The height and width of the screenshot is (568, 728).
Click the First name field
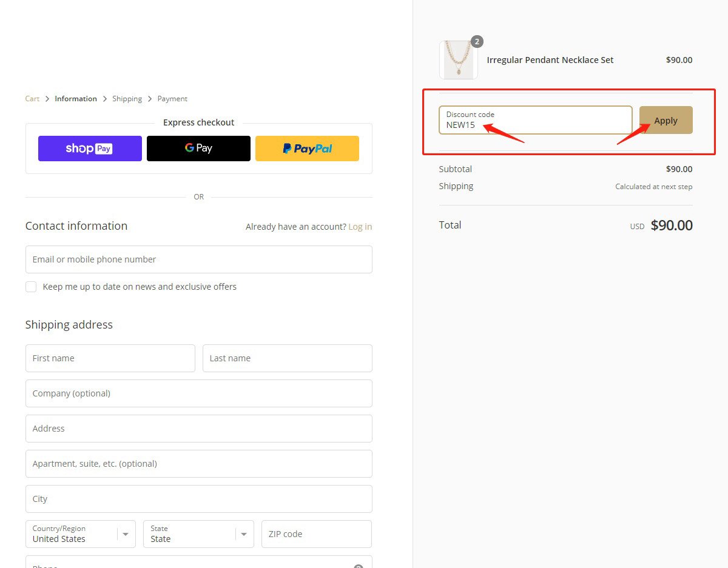pos(110,358)
